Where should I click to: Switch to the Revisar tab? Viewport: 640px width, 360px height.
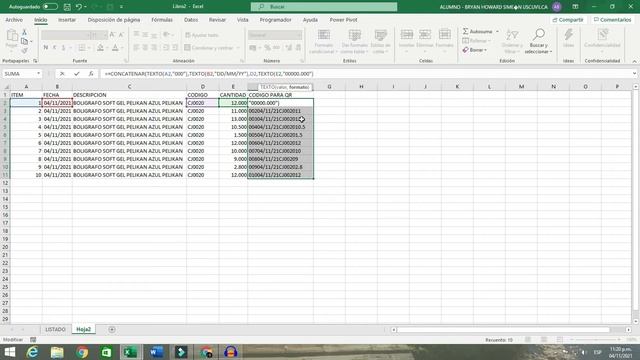217,20
